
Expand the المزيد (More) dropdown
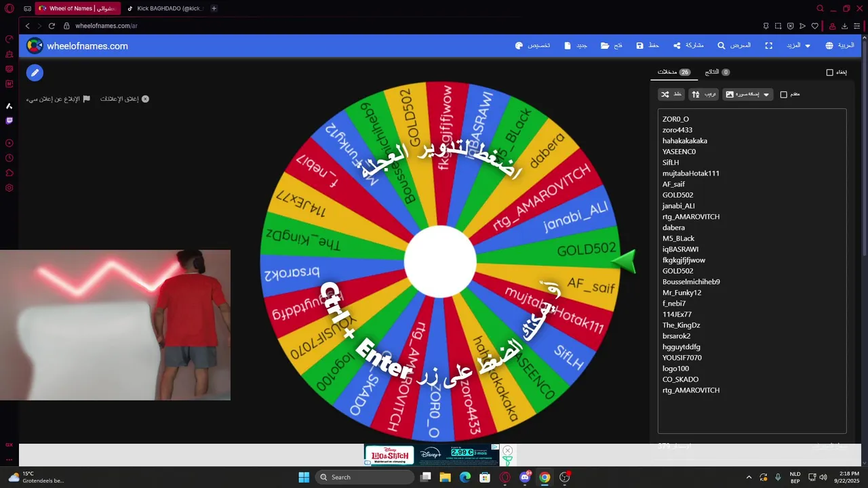[x=797, y=45]
